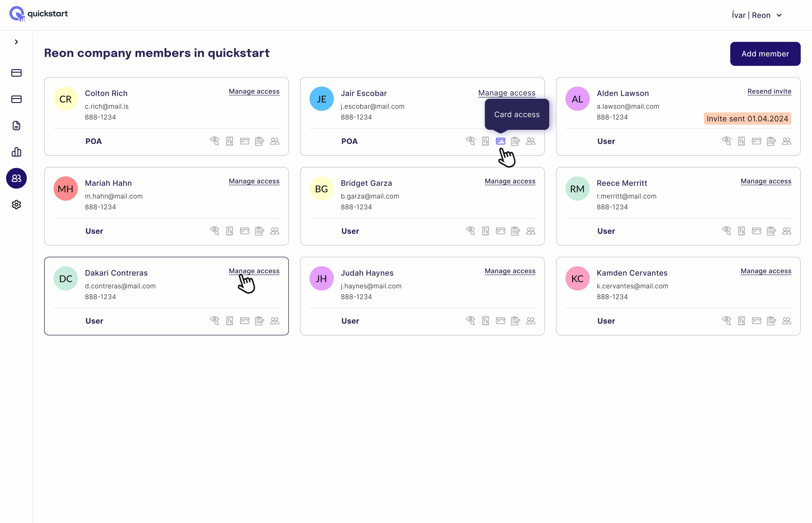Click Resend invite for Alden Lawson

coord(769,91)
